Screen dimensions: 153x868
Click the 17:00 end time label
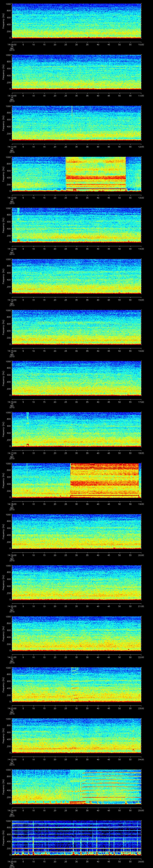click(141, 402)
